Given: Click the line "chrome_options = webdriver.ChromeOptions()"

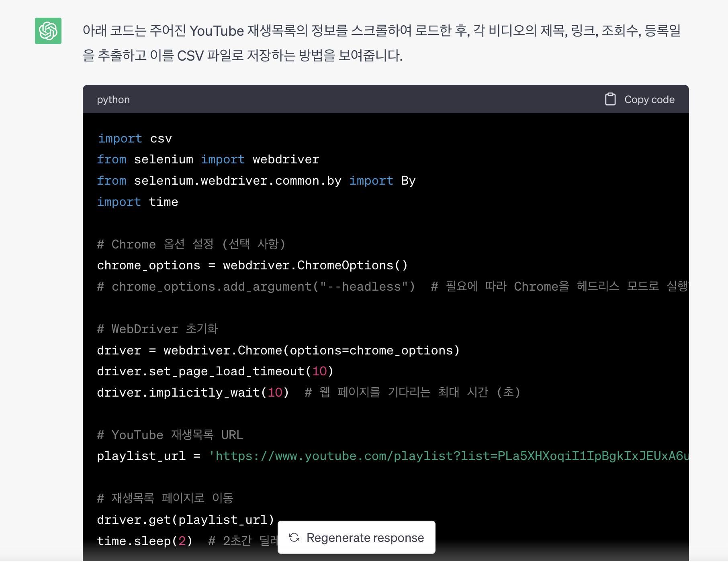Looking at the screenshot, I should tap(252, 265).
